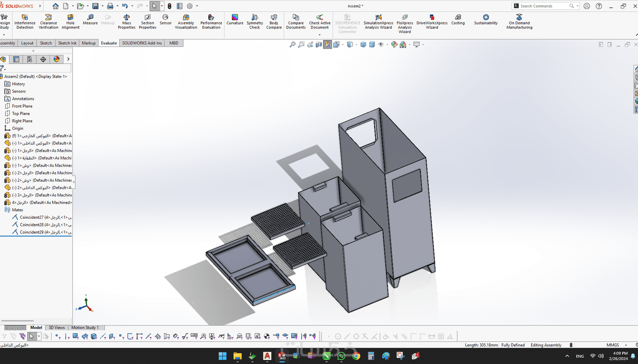
Task: Open SOLIDWORKS Help
Action: tap(599, 6)
